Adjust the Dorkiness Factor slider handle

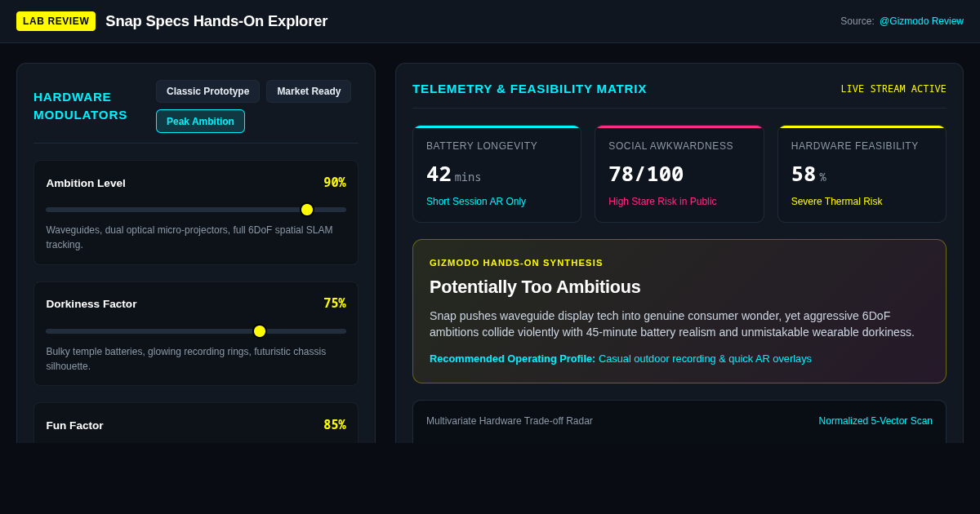pos(260,331)
